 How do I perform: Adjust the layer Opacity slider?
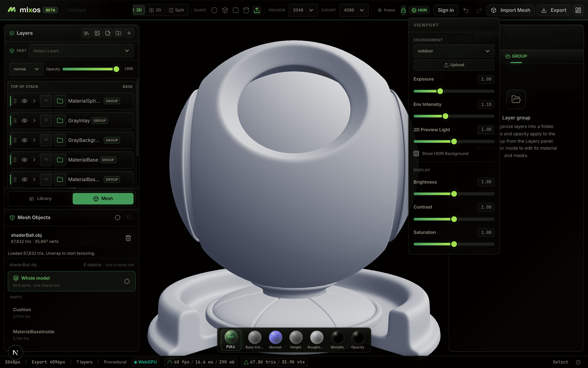[91, 69]
